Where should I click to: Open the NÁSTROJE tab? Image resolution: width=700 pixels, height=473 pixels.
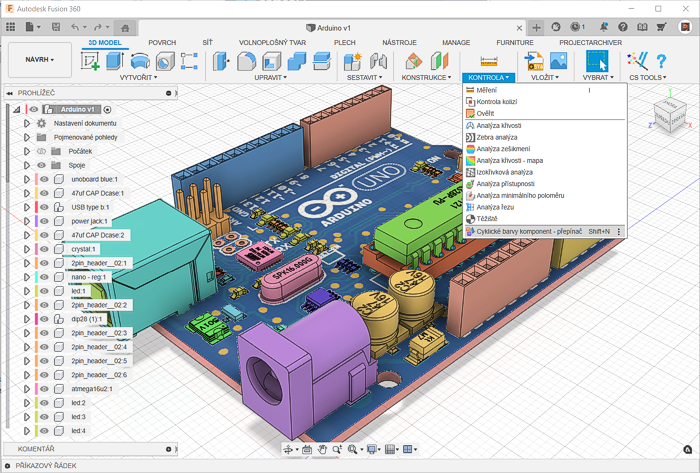click(399, 42)
